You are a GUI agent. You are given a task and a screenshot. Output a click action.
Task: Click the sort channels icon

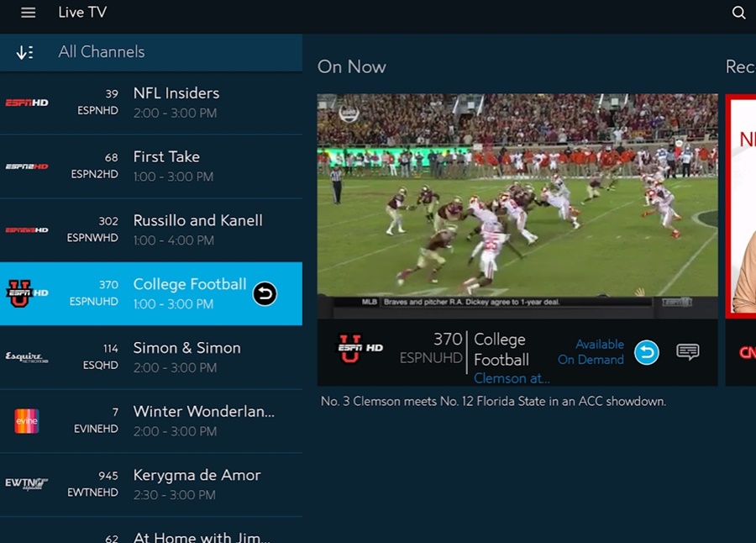(24, 52)
